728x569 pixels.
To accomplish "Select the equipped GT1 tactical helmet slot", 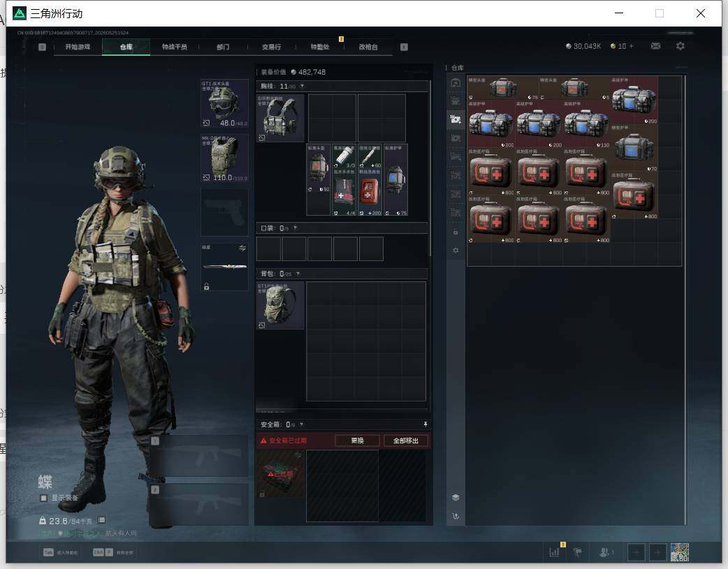I will (225, 103).
